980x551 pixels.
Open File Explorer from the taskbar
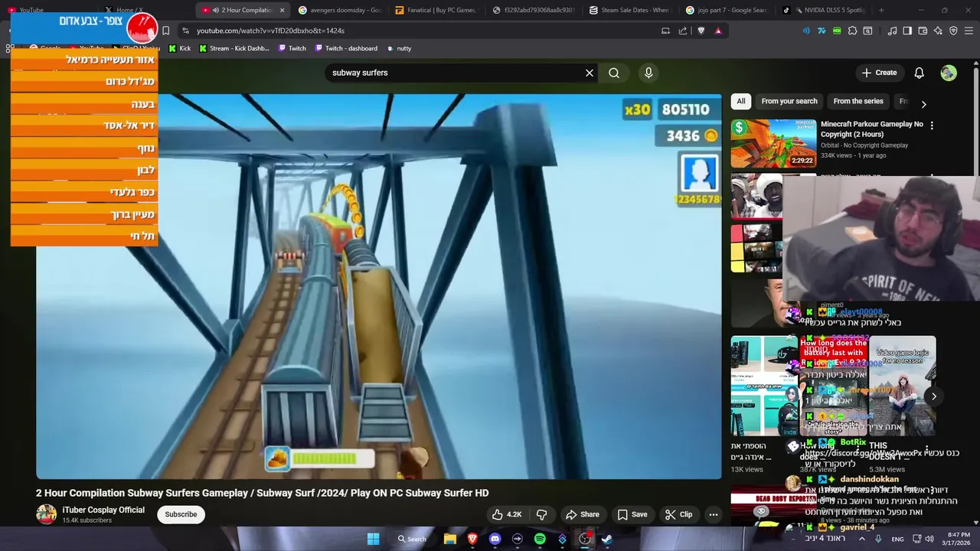(x=450, y=539)
